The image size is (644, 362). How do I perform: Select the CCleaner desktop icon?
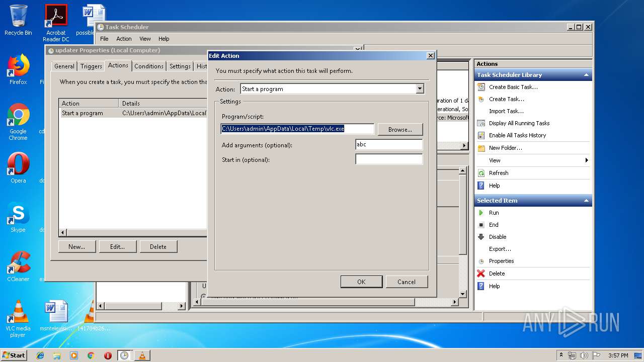click(18, 266)
